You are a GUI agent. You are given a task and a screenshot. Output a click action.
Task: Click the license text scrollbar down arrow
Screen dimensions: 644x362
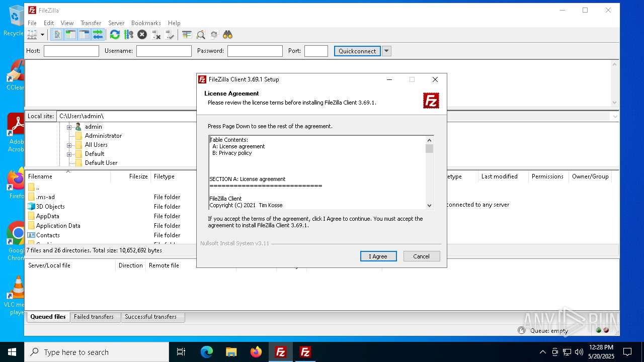[x=429, y=205]
